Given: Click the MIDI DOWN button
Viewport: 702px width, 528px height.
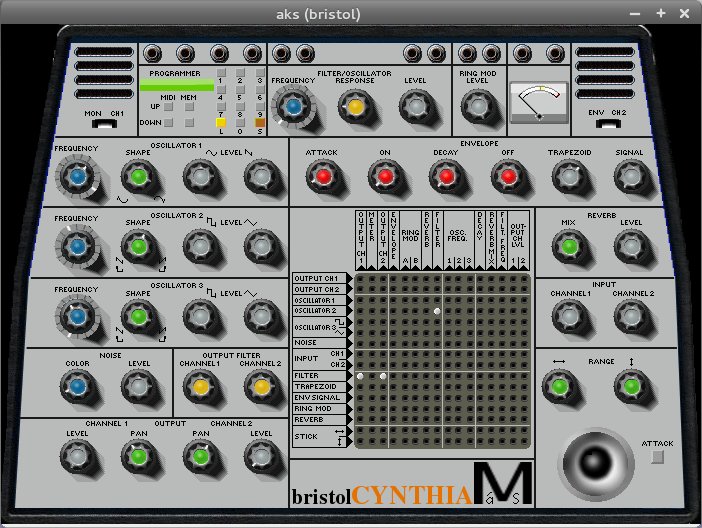Looking at the screenshot, I should click(x=168, y=122).
